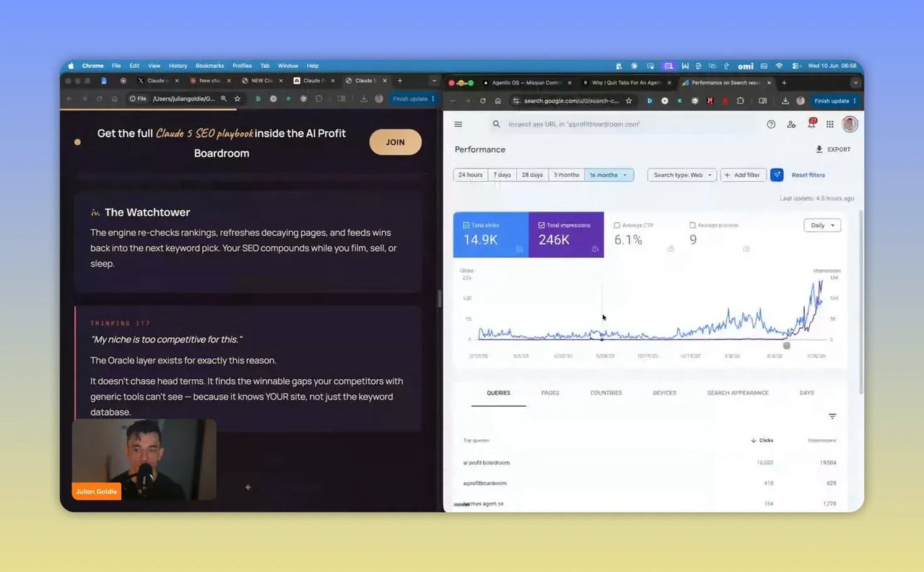Select the 7 days date range
The image size is (924, 572).
pyautogui.click(x=502, y=175)
